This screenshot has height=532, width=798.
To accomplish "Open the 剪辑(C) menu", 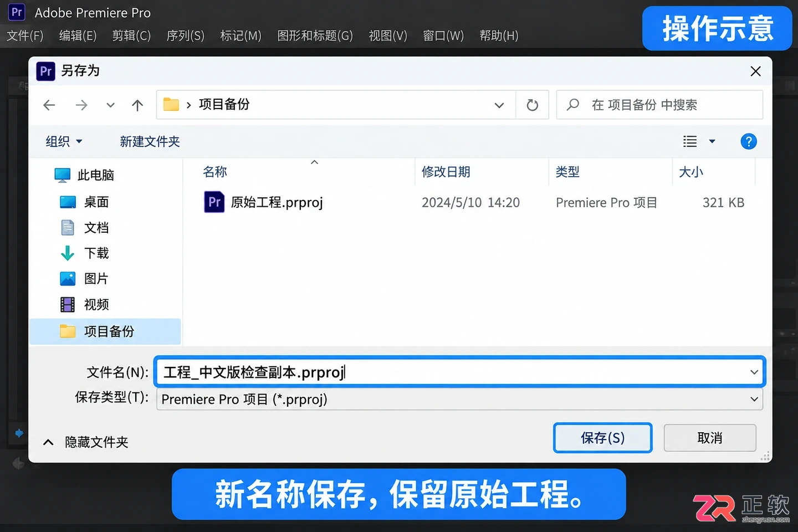I will 131,35.
